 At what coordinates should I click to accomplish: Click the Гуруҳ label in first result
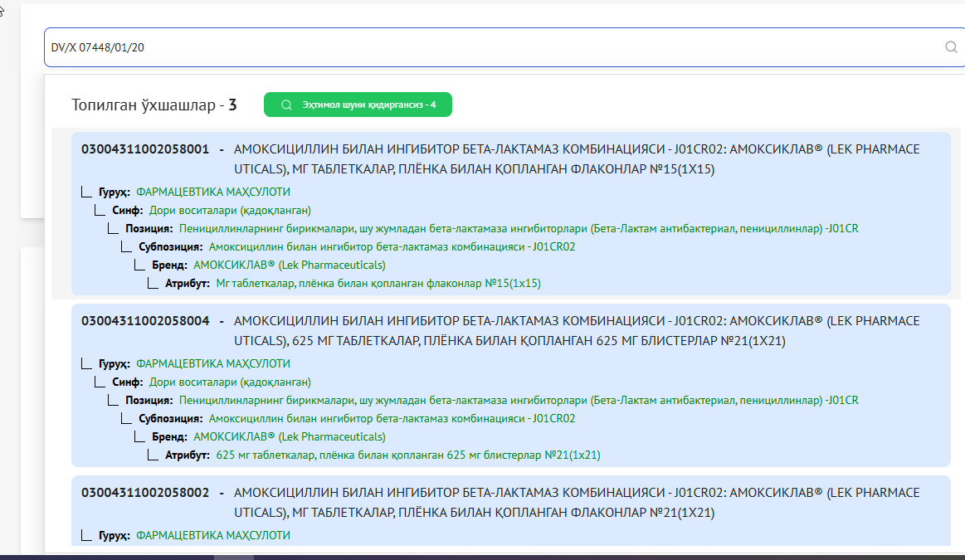pyautogui.click(x=115, y=192)
